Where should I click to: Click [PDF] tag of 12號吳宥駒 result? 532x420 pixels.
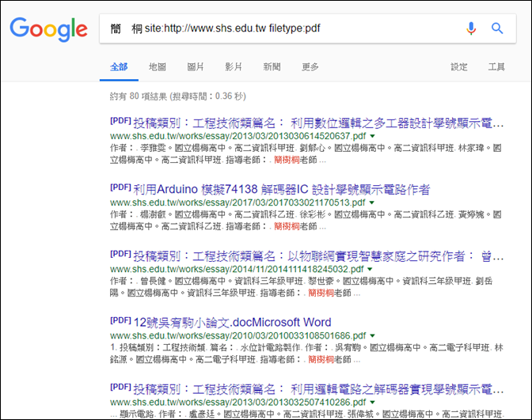[120, 320]
